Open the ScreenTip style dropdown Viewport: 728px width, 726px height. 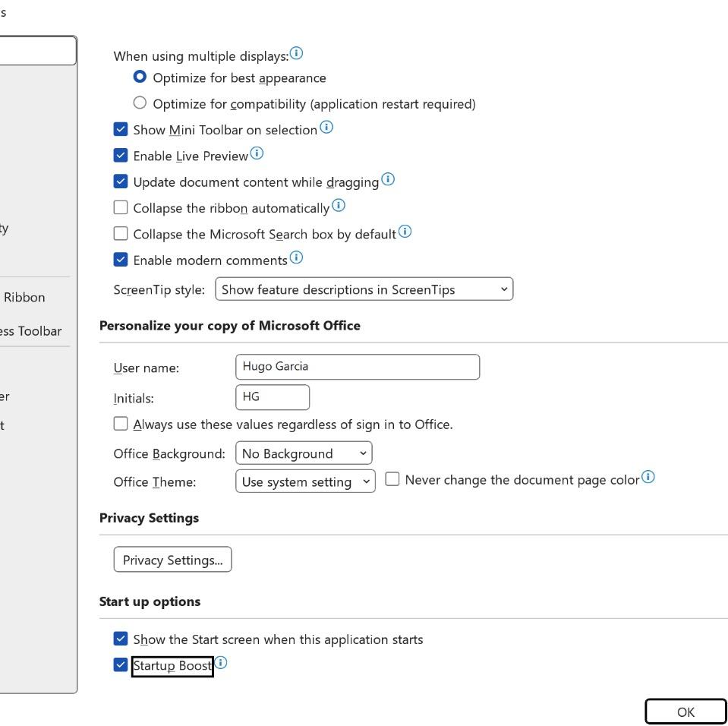click(x=364, y=289)
